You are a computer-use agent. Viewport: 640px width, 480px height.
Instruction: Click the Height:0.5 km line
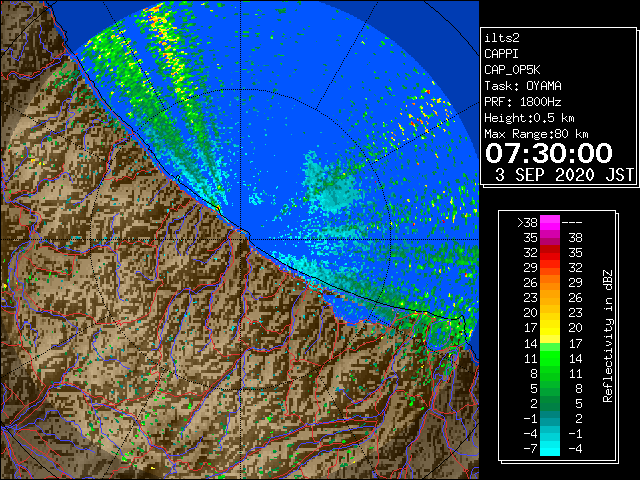click(x=529, y=118)
